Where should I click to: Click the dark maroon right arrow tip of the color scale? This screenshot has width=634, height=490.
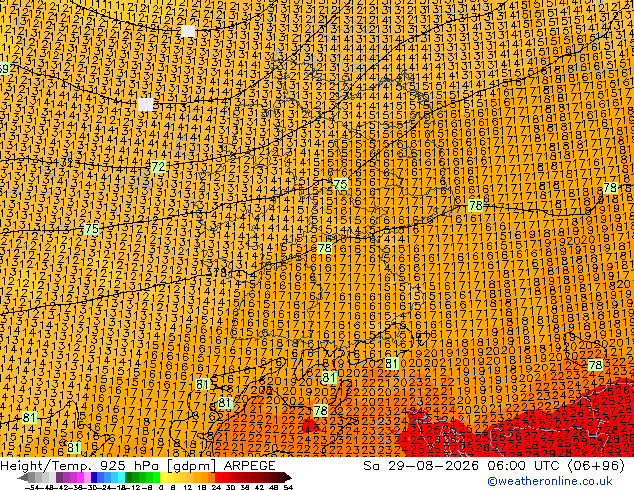coord(288,477)
